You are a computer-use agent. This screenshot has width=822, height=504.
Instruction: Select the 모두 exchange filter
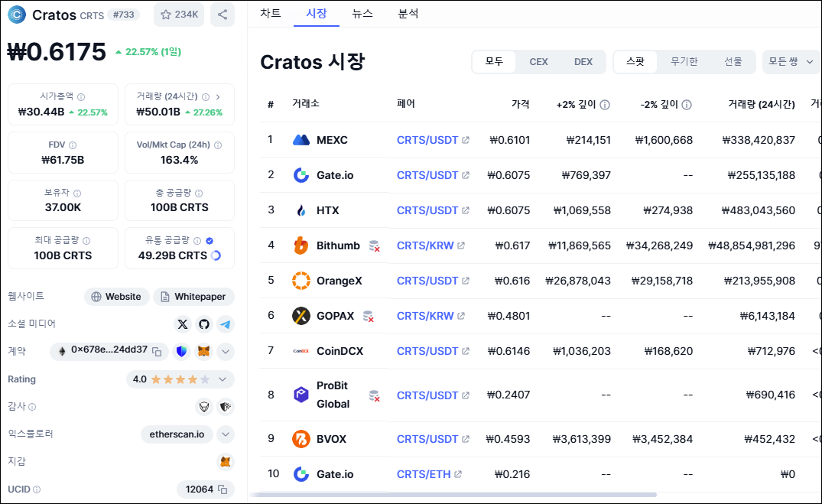[494, 62]
